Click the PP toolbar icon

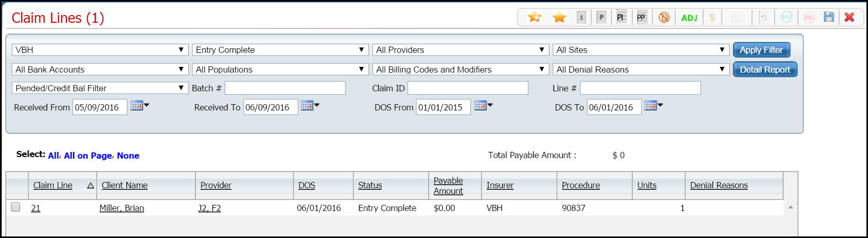click(x=642, y=18)
